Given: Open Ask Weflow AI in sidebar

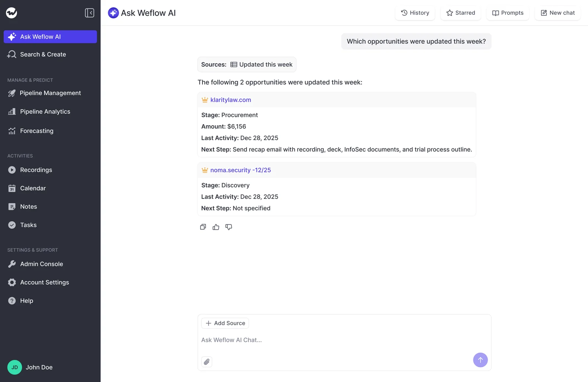Looking at the screenshot, I should 50,37.
